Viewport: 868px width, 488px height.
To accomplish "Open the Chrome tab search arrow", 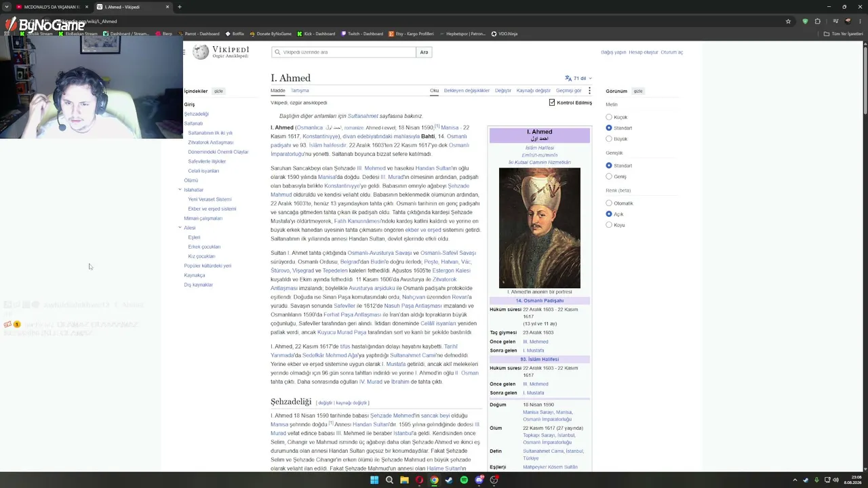I will tap(6, 7).
